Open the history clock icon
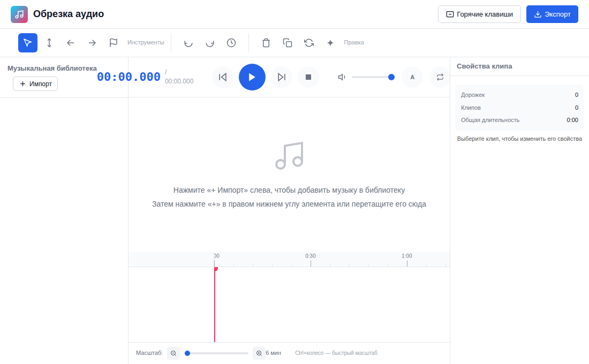This screenshot has height=364, width=589. [x=231, y=43]
